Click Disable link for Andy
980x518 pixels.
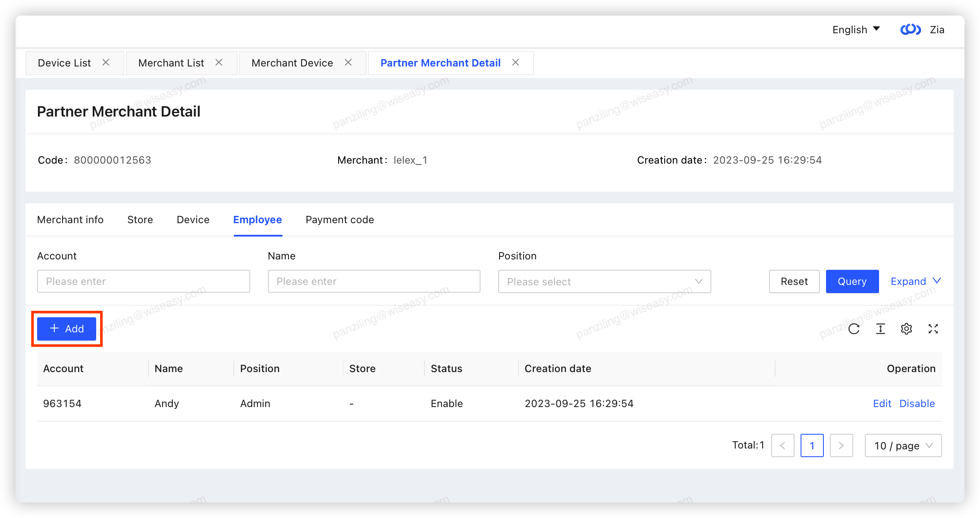[917, 404]
